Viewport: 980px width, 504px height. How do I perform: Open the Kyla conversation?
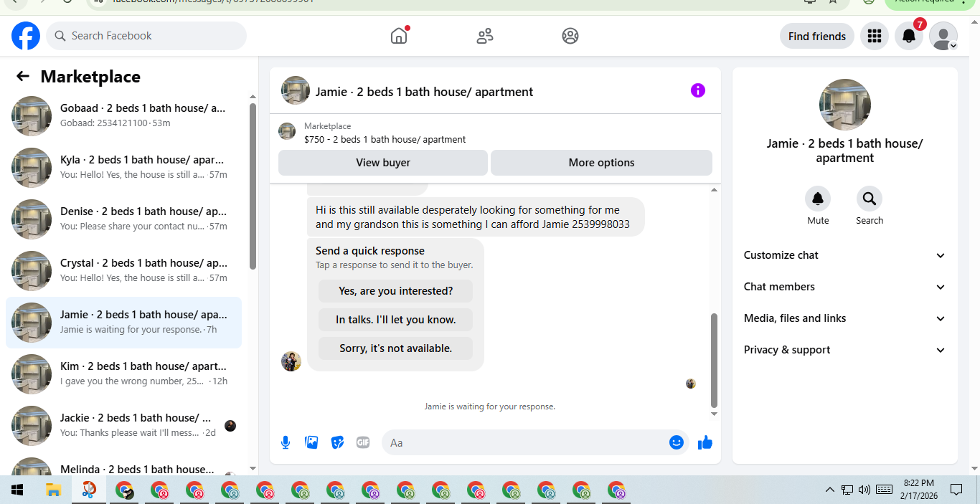click(124, 167)
